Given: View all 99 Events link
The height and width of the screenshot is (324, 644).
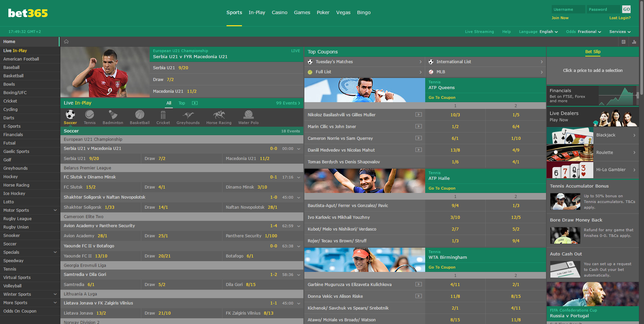Looking at the screenshot, I should tap(288, 103).
